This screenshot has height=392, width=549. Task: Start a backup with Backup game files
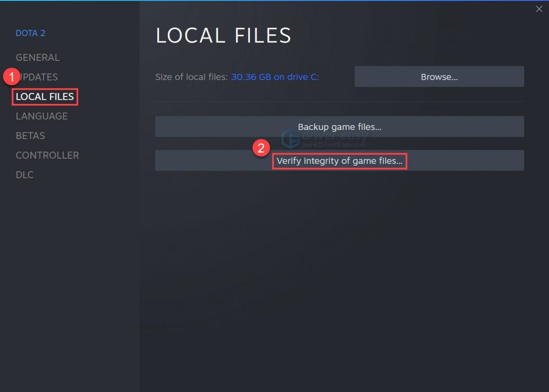tap(339, 127)
